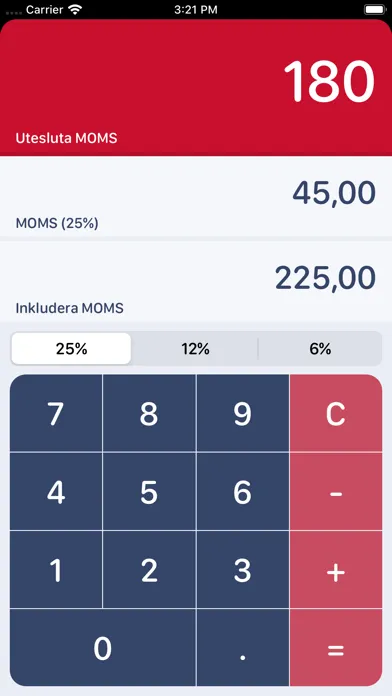Tap the number 7 key
Viewport: 392px width, 696px height.
pos(56,413)
